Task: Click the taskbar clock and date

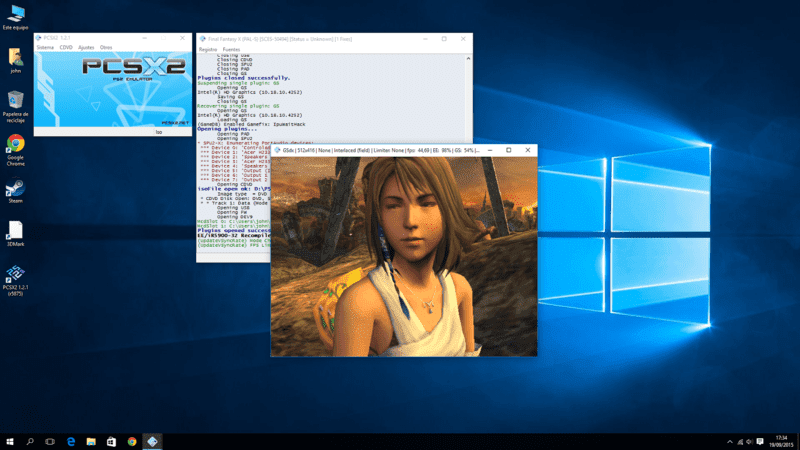Action: pos(781,441)
